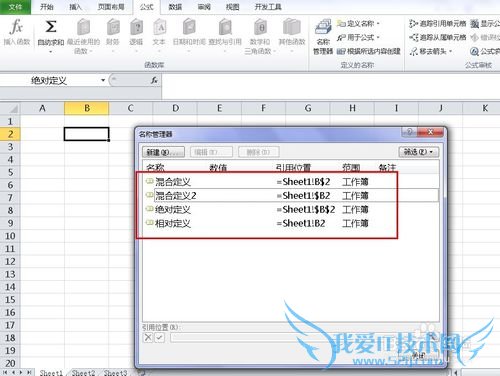This screenshot has height=376, width=500.
Task: Go to first sheet with tab navigation arrow
Action: [5, 372]
